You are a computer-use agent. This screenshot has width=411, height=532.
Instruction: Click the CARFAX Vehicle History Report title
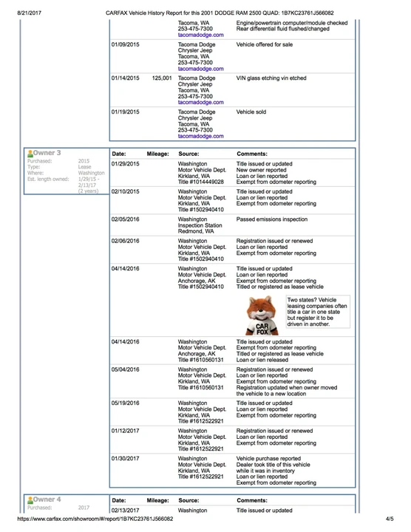pyautogui.click(x=220, y=13)
